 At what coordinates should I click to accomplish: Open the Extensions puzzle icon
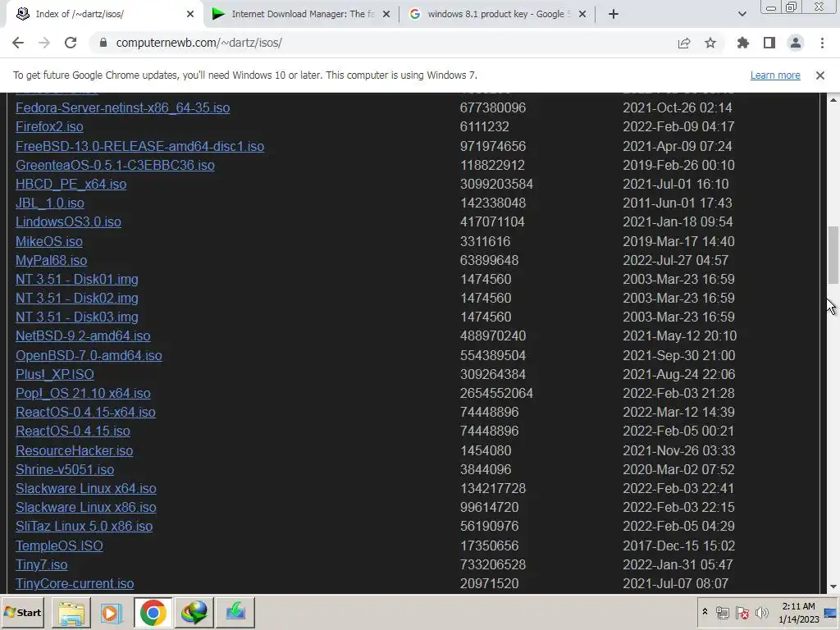tap(742, 43)
